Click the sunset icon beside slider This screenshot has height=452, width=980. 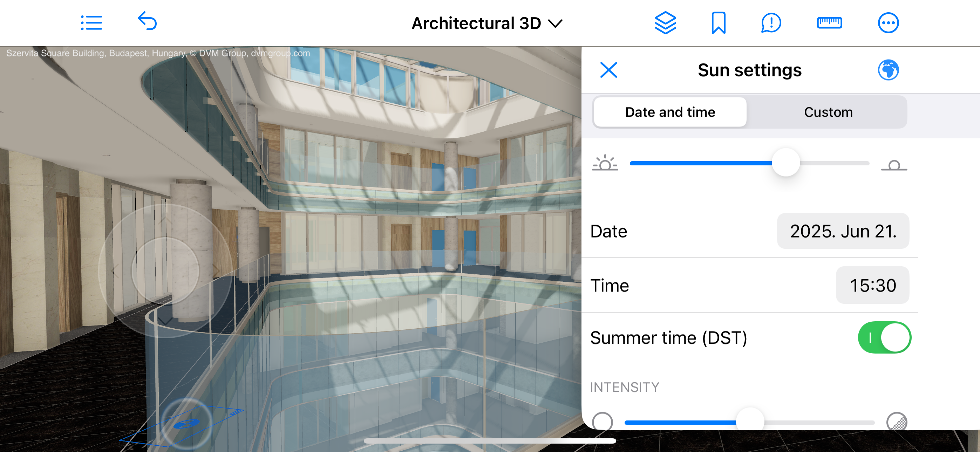(894, 165)
